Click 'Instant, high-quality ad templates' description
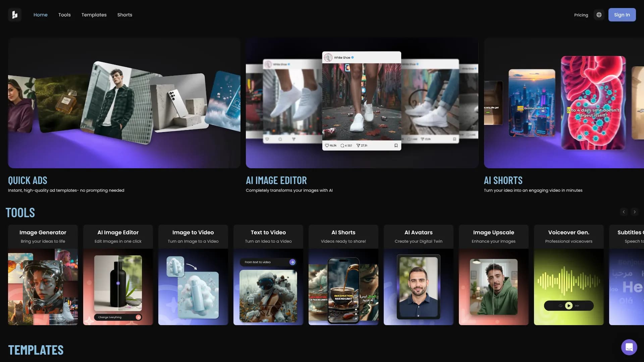 [x=66, y=190]
